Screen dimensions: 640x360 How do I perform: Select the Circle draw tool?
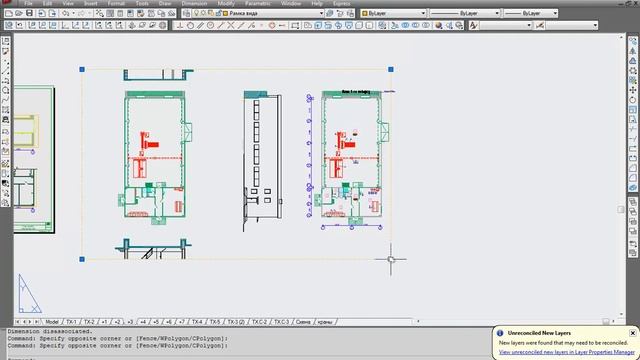click(x=5, y=90)
